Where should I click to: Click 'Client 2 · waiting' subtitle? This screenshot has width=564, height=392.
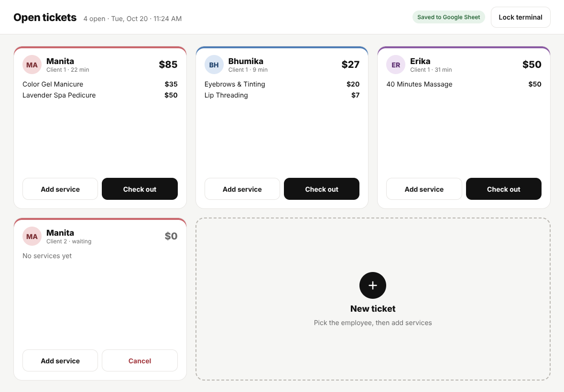69,241
